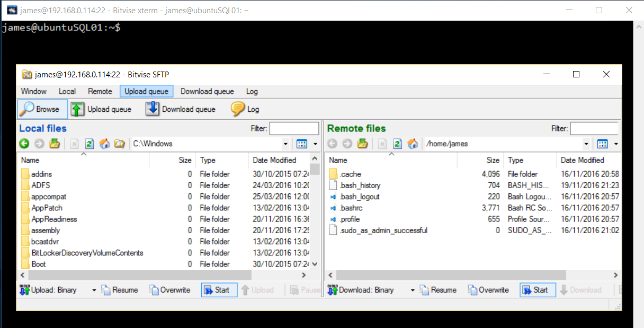Screen dimensions: 644x328
Task: Open the Upload queue toolbar button
Action: coord(101,109)
